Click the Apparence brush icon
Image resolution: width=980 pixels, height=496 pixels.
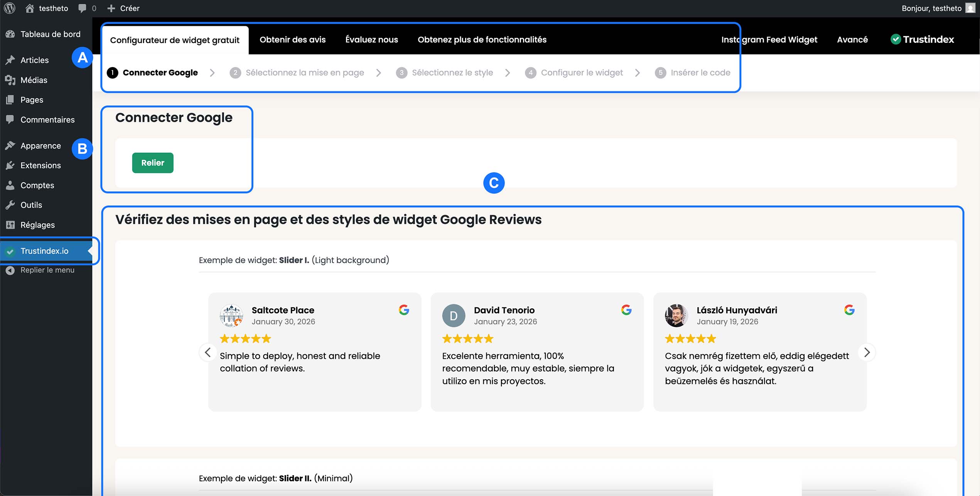[x=10, y=145]
